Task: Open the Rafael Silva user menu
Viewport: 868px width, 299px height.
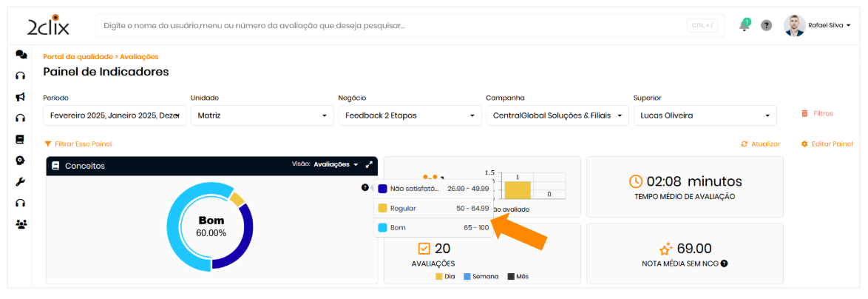Action: 818,25
